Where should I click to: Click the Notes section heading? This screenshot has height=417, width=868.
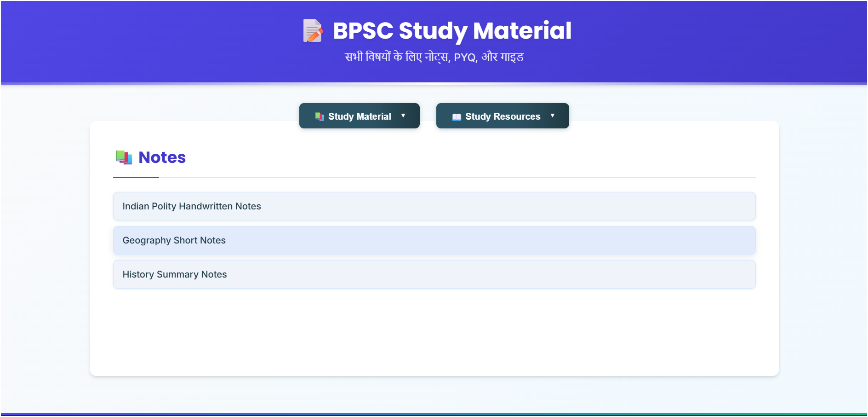click(162, 157)
